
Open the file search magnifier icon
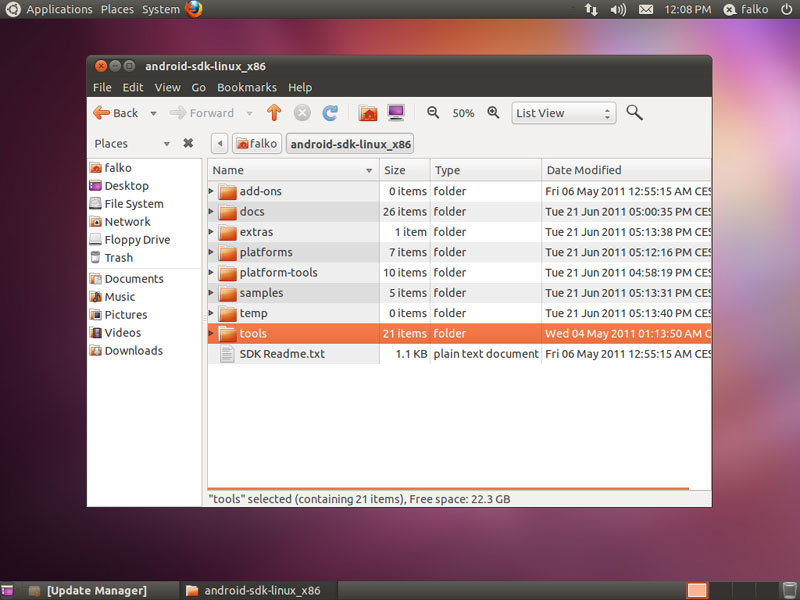pos(634,113)
